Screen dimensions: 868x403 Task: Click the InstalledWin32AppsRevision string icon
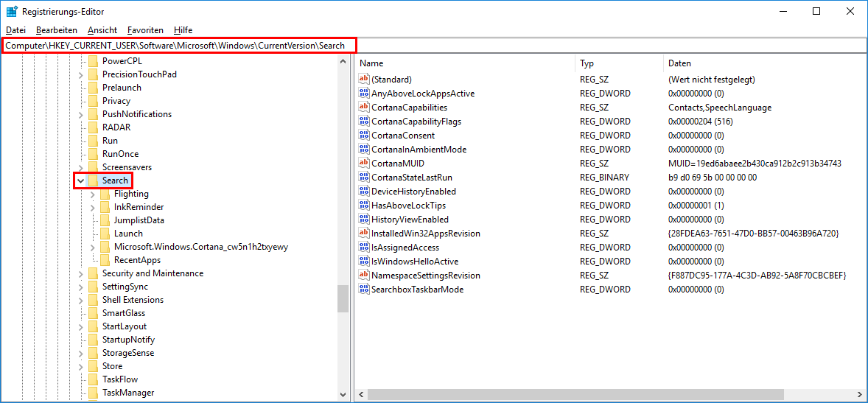tap(364, 234)
